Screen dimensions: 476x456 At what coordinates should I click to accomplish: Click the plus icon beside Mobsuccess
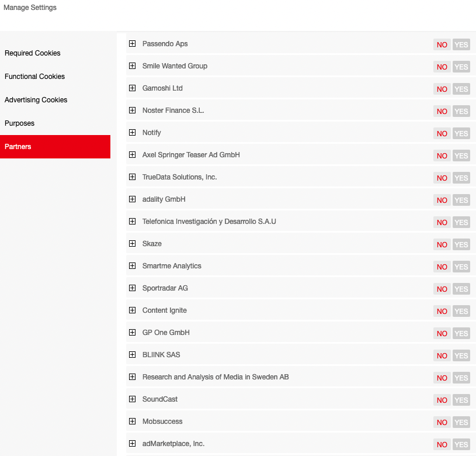pyautogui.click(x=132, y=422)
